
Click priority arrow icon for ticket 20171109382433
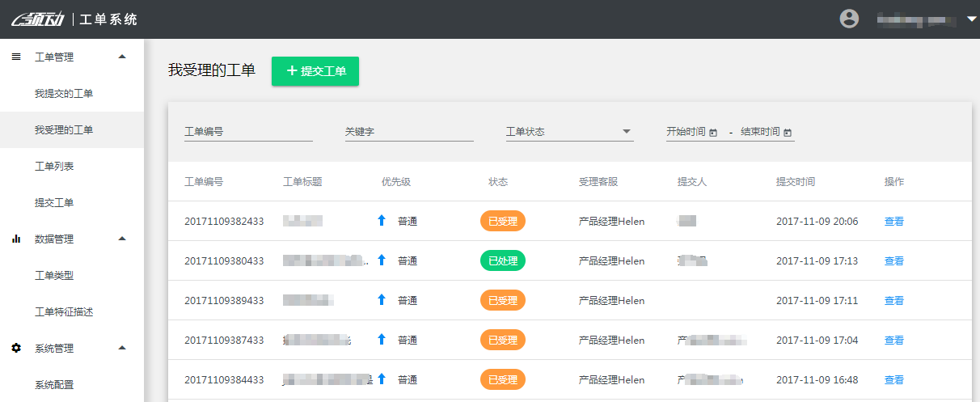tap(382, 221)
